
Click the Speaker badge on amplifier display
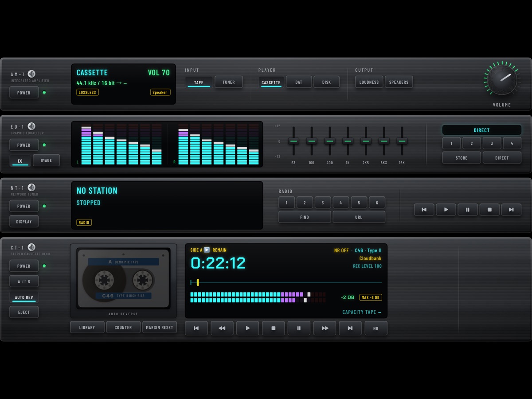pos(160,92)
